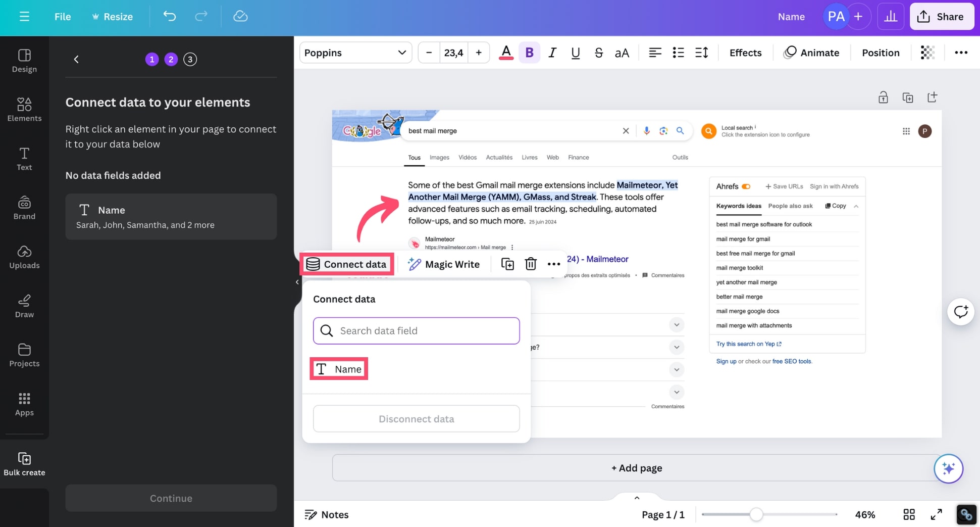Open the Position panel

tap(881, 53)
